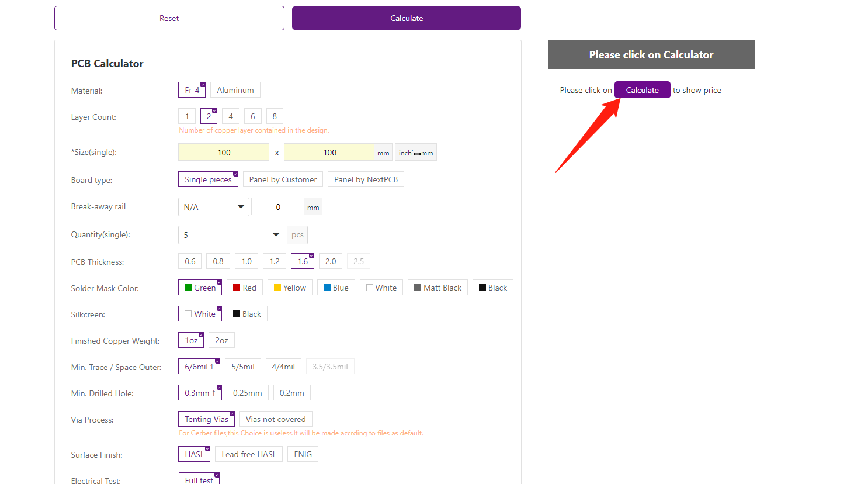Click the first size input field
Screen dimensions: 868x484
pyautogui.click(x=224, y=153)
